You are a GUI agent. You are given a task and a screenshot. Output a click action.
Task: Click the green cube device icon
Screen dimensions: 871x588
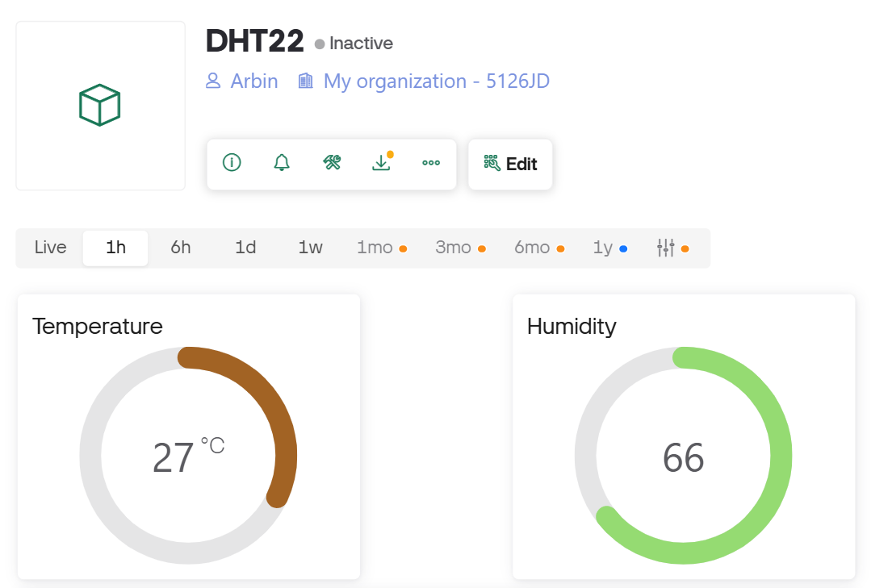point(99,104)
